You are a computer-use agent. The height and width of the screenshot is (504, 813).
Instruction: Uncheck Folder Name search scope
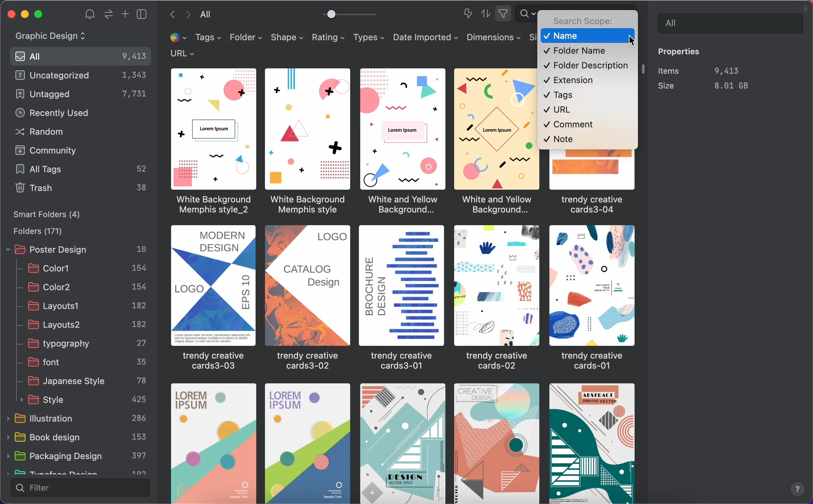[x=587, y=51]
